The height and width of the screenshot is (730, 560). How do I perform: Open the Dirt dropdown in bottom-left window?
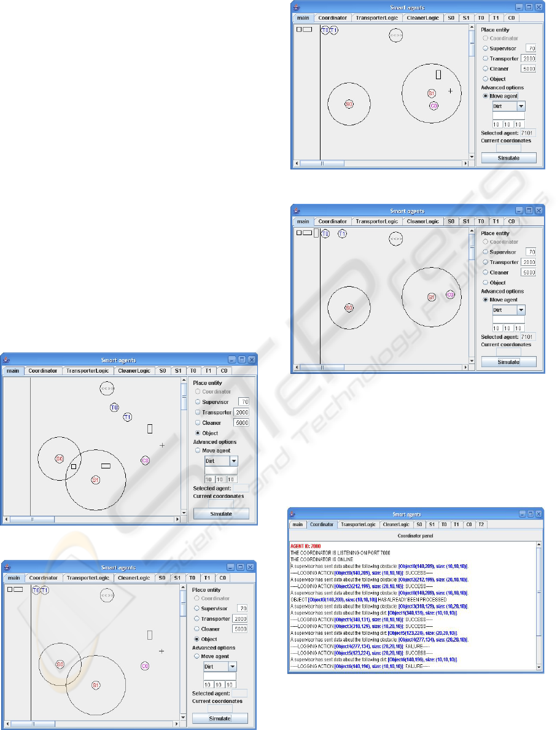tap(232, 666)
